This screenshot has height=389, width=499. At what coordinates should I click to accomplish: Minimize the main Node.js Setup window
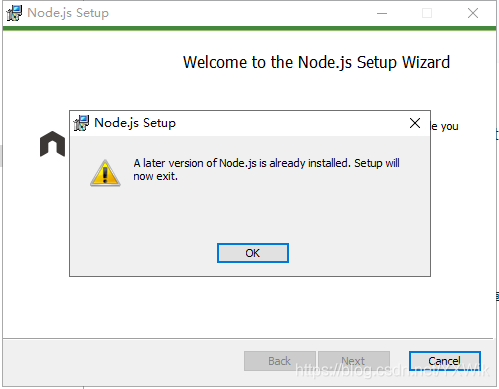point(382,13)
